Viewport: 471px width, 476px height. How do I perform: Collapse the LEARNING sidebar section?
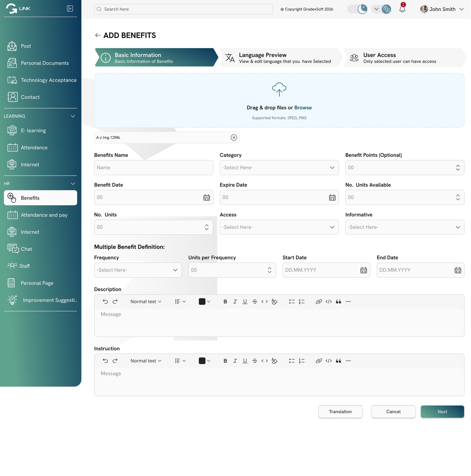(x=73, y=116)
